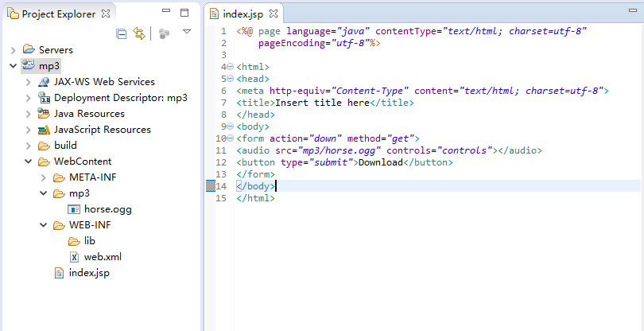Select the WebContent folder label
The image size is (644, 331).
pyautogui.click(x=83, y=162)
